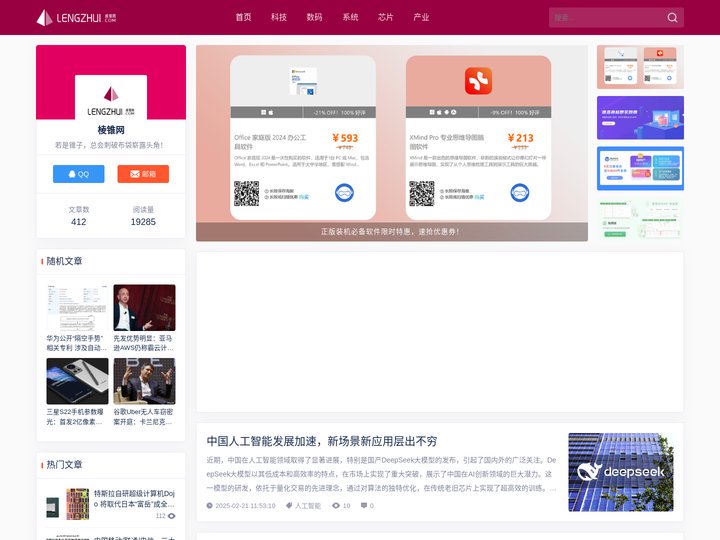
Task: Click the 阅读量 19285 statistic
Action: click(143, 216)
